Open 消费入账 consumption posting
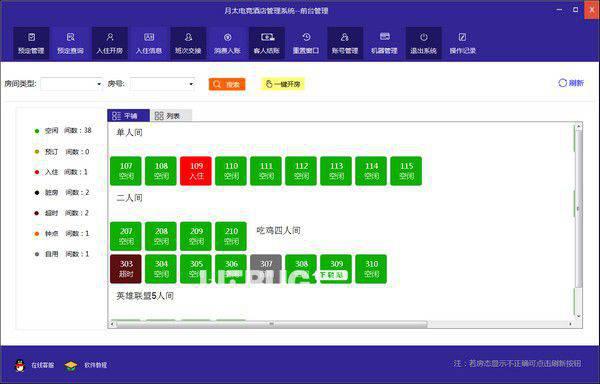Image resolution: width=600 pixels, height=384 pixels. click(x=227, y=43)
